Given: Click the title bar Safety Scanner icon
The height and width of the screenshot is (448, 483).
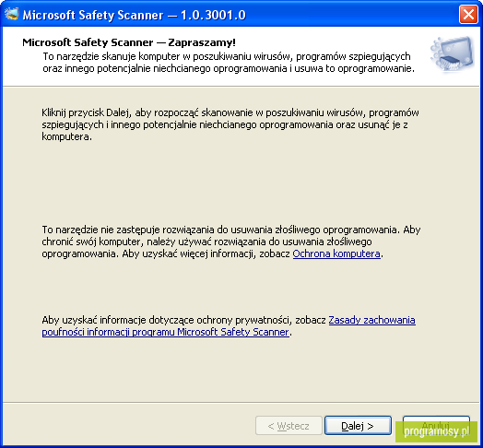Looking at the screenshot, I should pyautogui.click(x=12, y=14).
